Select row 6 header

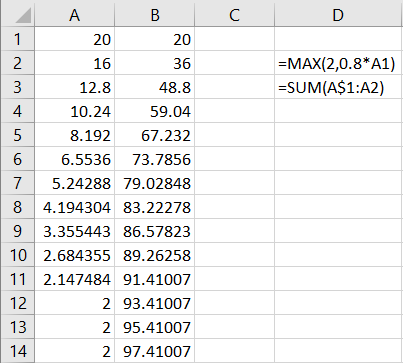17,159
